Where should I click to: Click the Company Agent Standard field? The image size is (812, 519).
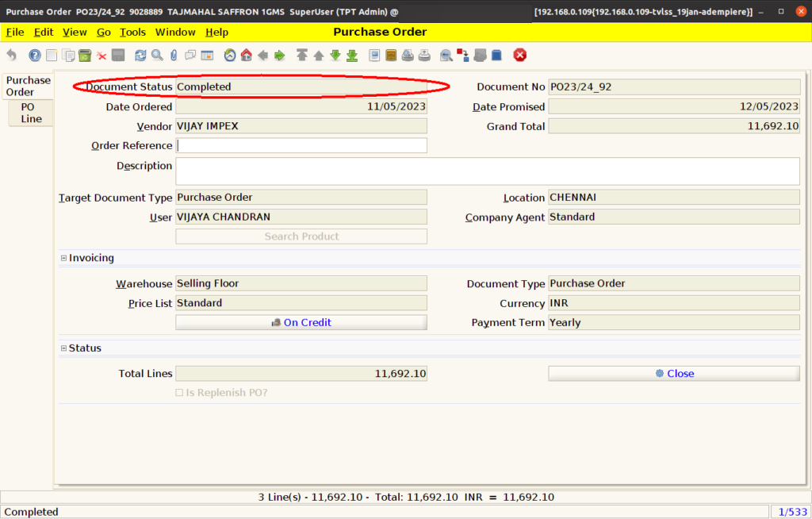(x=674, y=217)
